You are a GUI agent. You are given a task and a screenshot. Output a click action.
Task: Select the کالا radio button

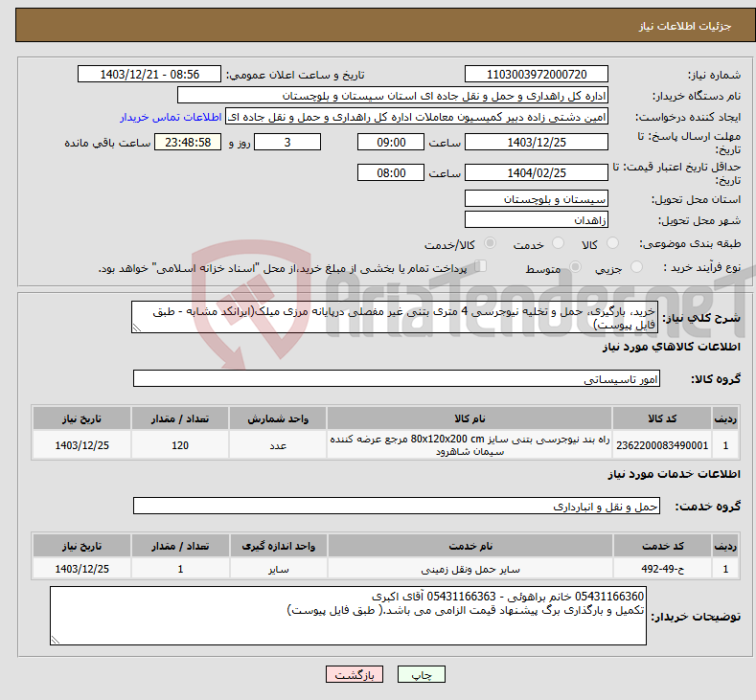point(613,243)
